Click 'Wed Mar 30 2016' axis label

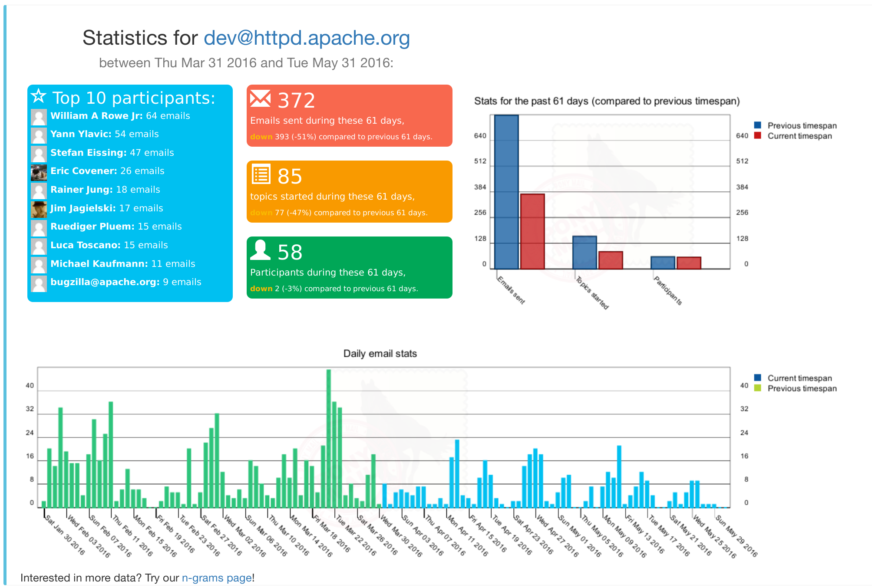[401, 536]
